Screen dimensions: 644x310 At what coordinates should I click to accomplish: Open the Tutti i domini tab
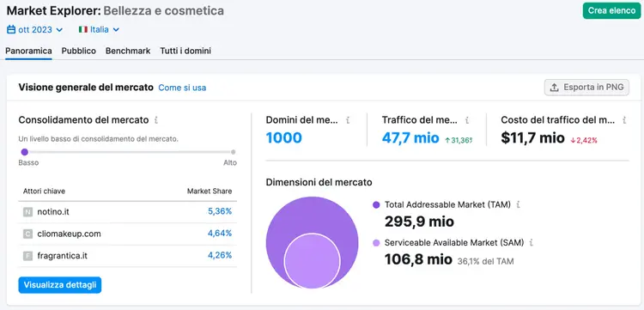pos(185,51)
